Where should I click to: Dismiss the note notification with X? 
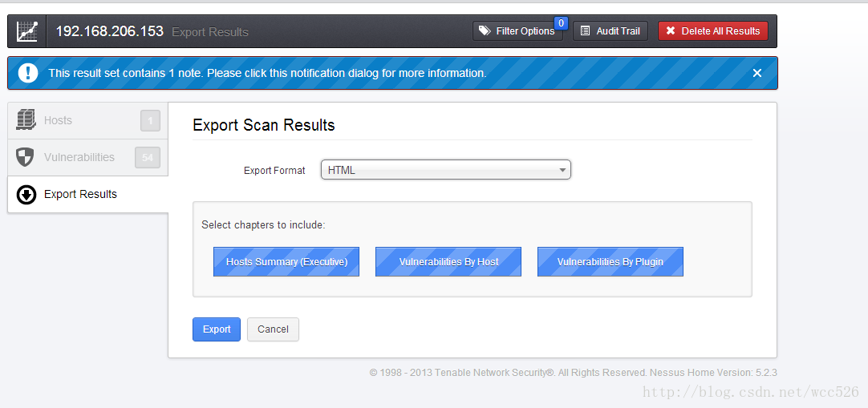757,73
